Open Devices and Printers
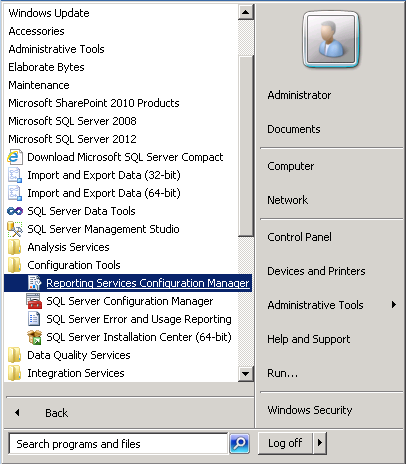The width and height of the screenshot is (406, 464). point(316,271)
